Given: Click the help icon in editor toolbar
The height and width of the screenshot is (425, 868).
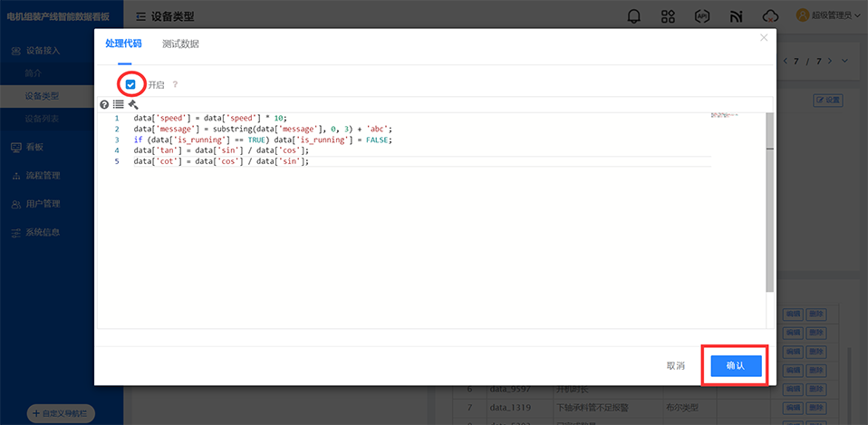Looking at the screenshot, I should [x=104, y=104].
